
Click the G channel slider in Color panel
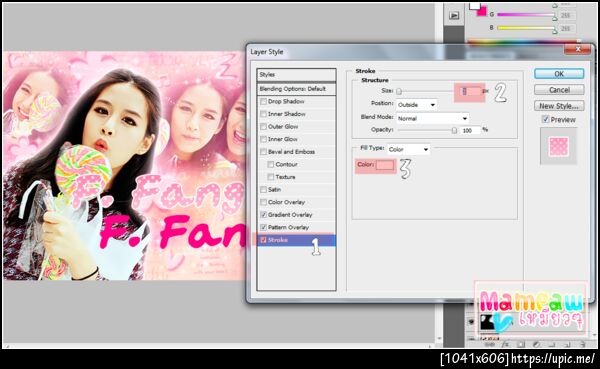click(527, 15)
